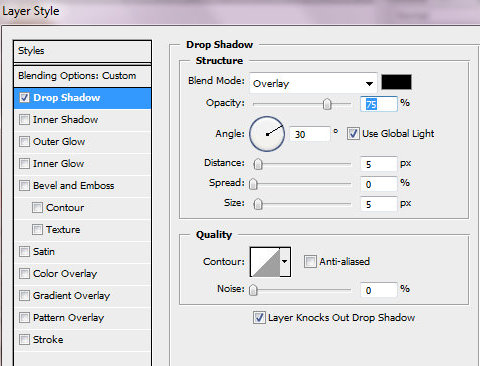Select Blending Options: Custom entry
The width and height of the screenshot is (480, 366).
82,76
